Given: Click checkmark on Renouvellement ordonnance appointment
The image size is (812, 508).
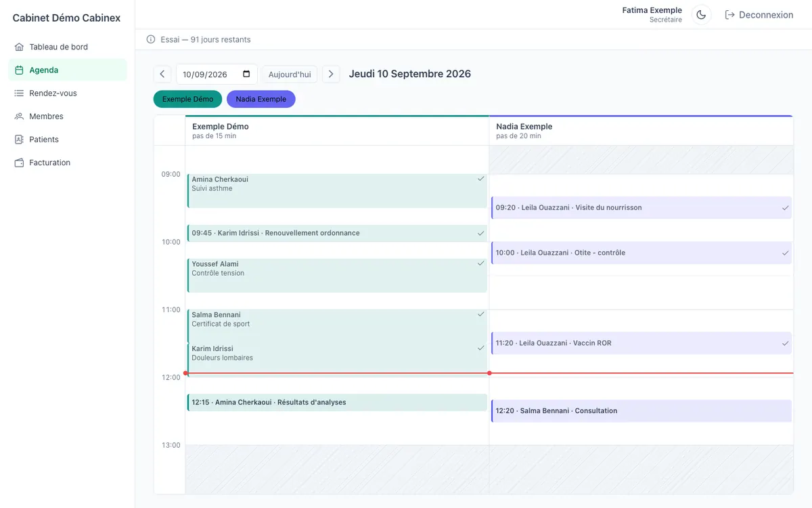Looking at the screenshot, I should [481, 233].
